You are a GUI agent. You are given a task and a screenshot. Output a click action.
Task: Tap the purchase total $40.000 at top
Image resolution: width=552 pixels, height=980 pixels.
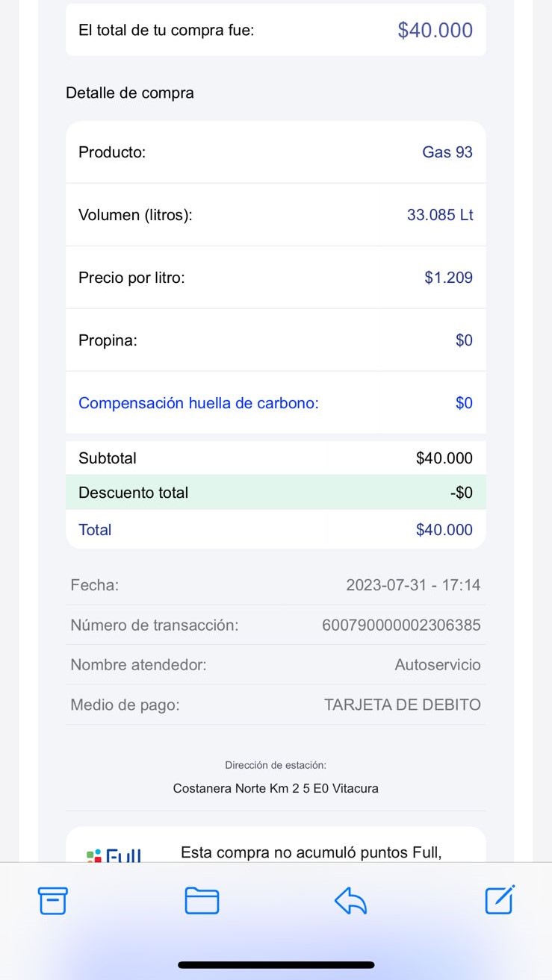pyautogui.click(x=435, y=30)
